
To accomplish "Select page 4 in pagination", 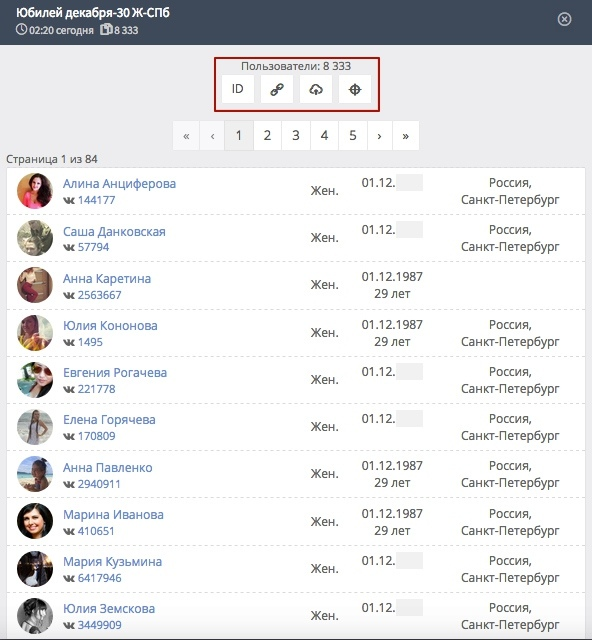I will click(x=324, y=136).
